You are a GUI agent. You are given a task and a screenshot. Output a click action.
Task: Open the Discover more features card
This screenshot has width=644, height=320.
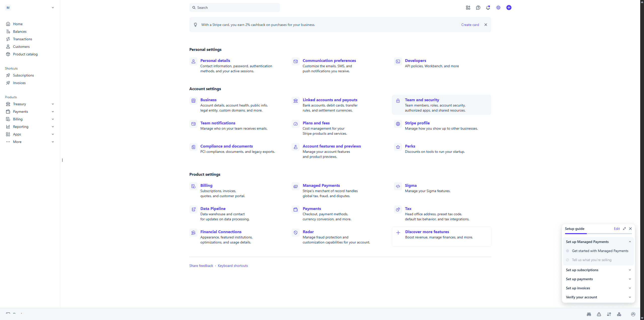(441, 237)
